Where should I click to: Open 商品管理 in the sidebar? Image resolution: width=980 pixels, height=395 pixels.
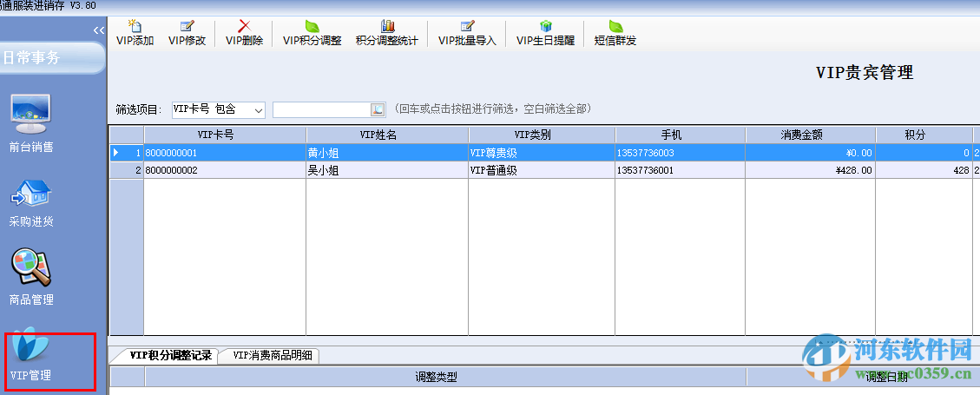point(31,278)
